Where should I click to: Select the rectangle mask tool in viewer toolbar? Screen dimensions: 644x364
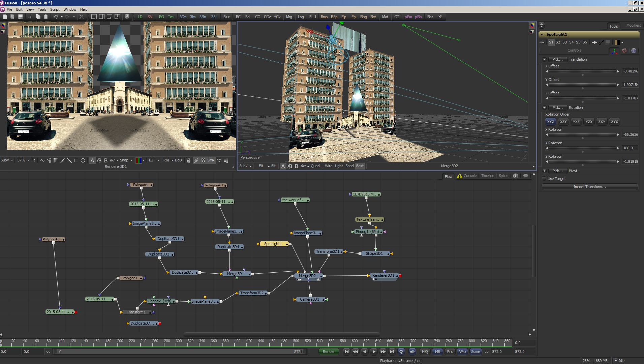click(x=76, y=160)
